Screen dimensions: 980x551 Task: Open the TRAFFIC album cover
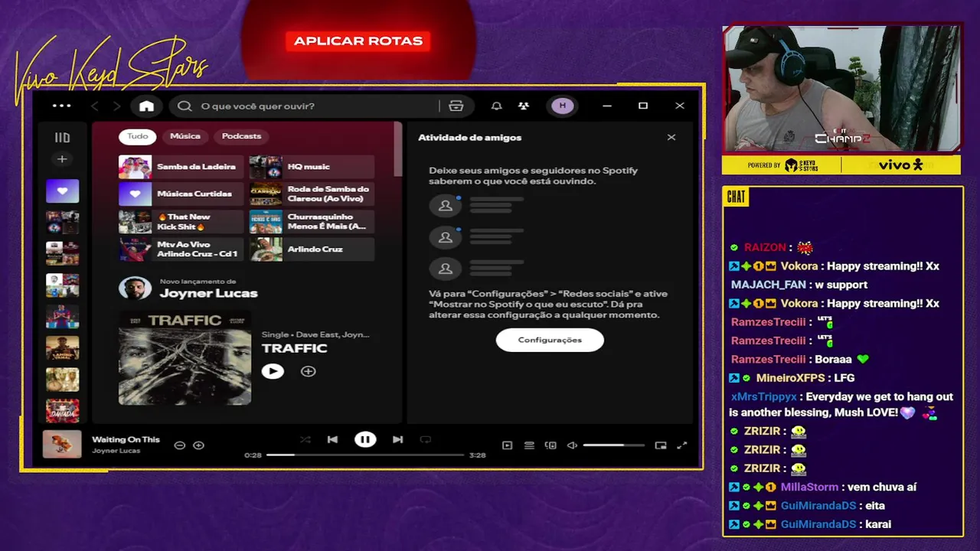pyautogui.click(x=185, y=357)
